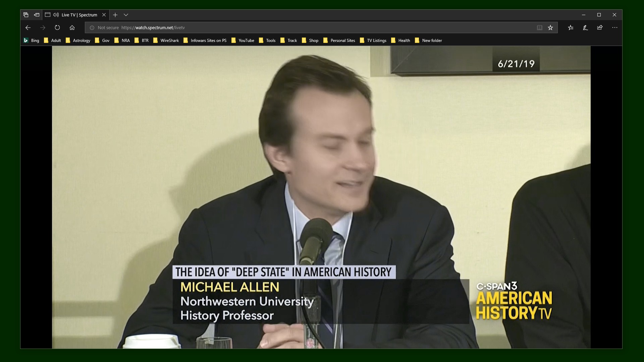Expand tab previews chevron
The width and height of the screenshot is (644, 362).
click(x=126, y=15)
